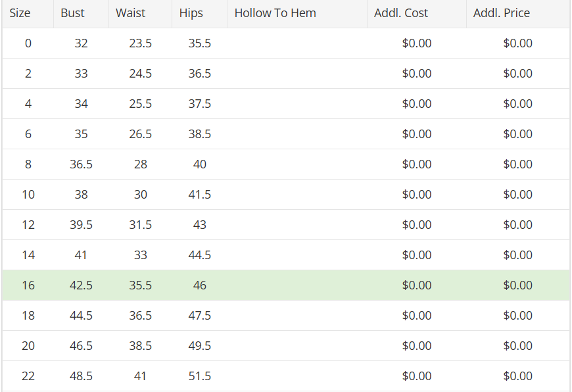Viewport: 572px width, 392px height.
Task: Click the Addl. Cost column header
Action: tap(400, 13)
